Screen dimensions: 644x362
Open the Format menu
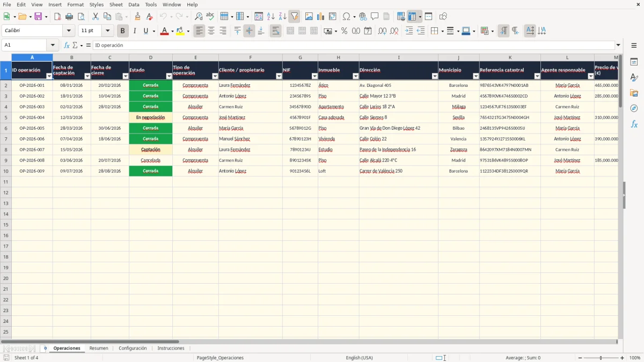[x=75, y=4]
